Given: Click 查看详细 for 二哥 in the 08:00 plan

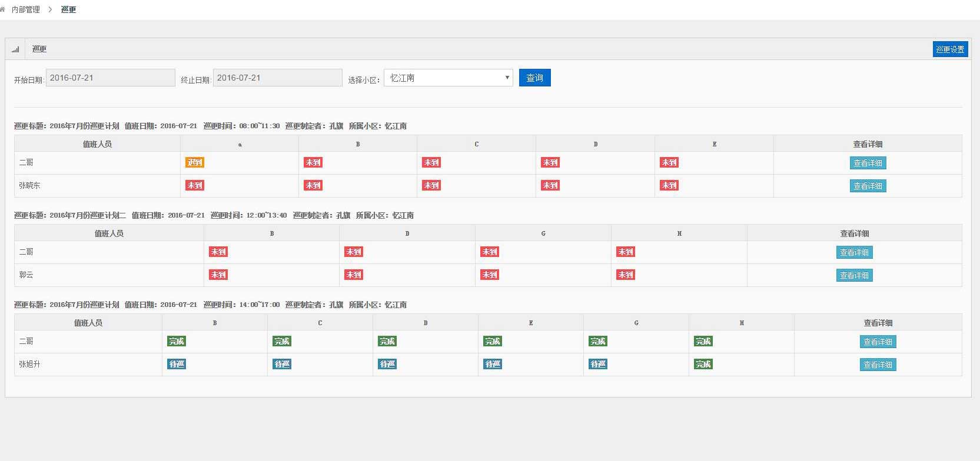Looking at the screenshot, I should coord(868,163).
